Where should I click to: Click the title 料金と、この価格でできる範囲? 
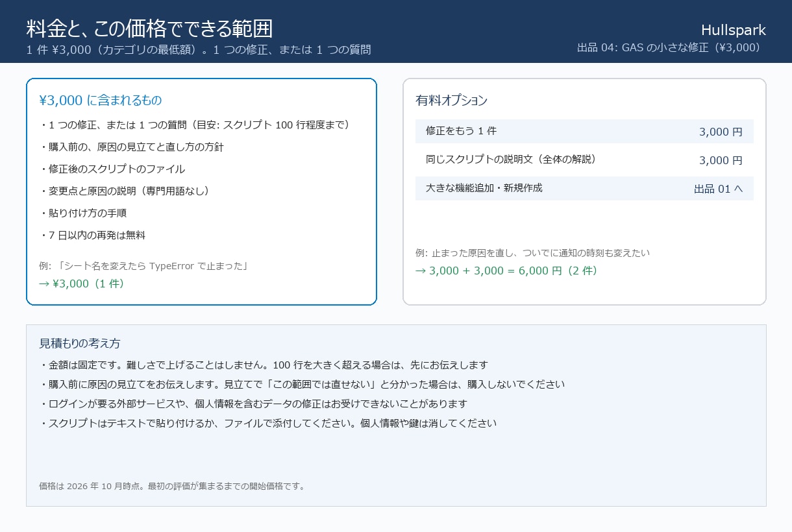point(149,29)
